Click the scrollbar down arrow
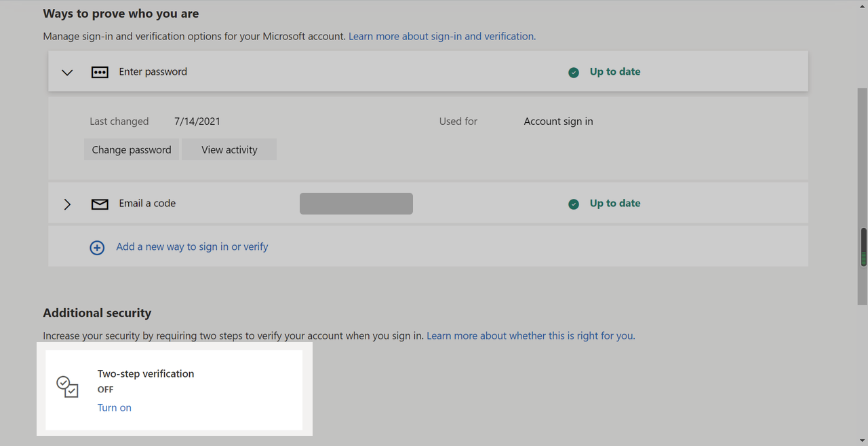The width and height of the screenshot is (868, 446). pyautogui.click(x=863, y=441)
